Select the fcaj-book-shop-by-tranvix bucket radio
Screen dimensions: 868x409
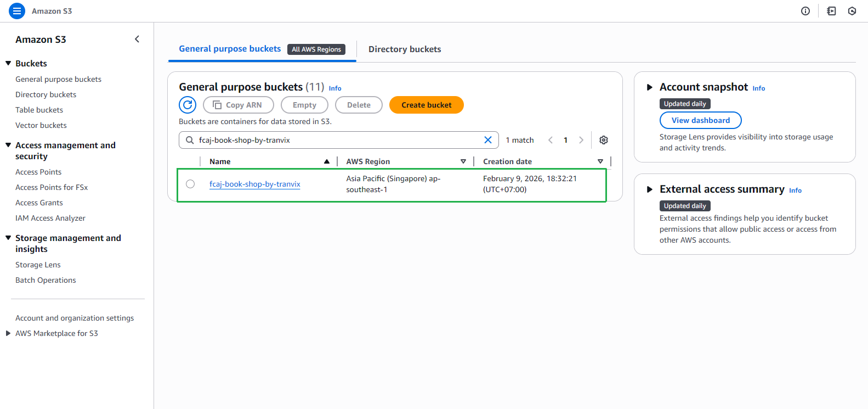tap(190, 184)
